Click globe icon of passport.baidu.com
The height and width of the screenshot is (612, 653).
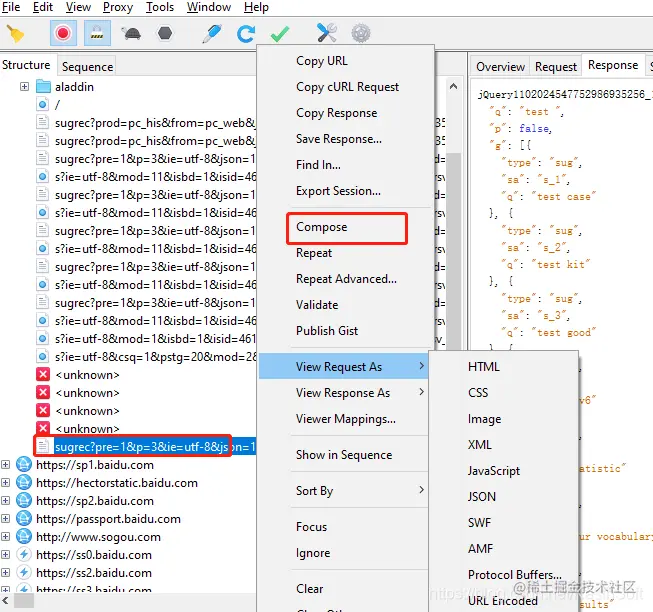coord(24,518)
